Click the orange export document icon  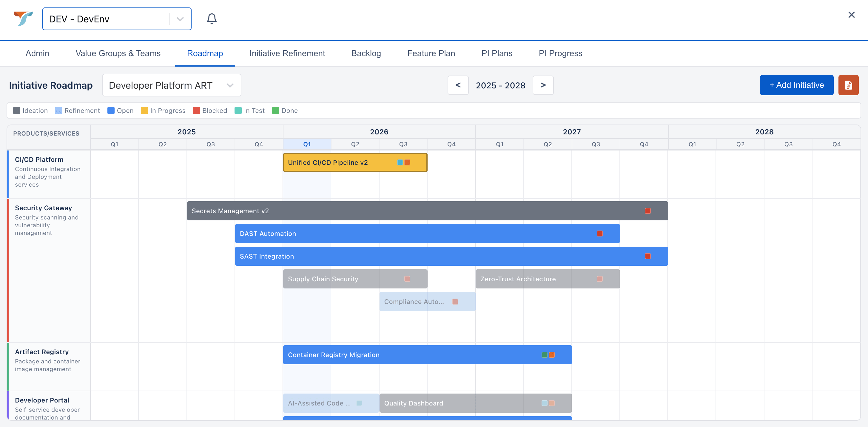point(848,85)
